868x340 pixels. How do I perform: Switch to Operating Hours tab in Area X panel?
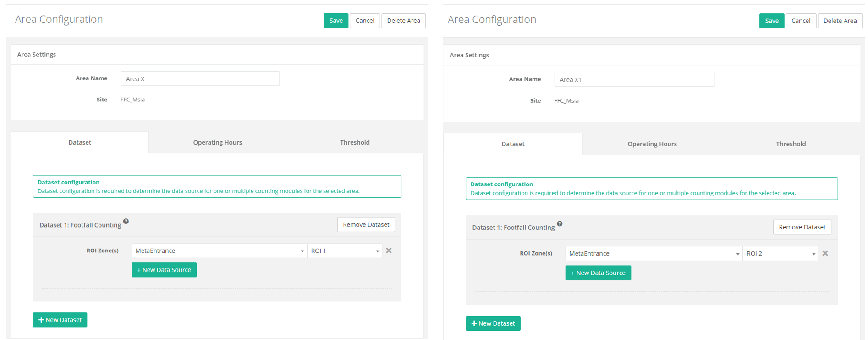217,142
